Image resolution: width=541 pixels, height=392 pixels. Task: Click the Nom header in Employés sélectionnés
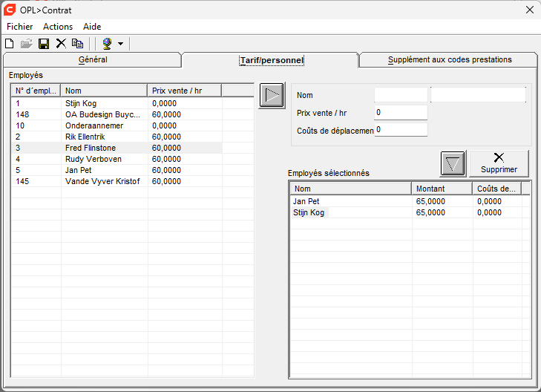(x=351, y=189)
